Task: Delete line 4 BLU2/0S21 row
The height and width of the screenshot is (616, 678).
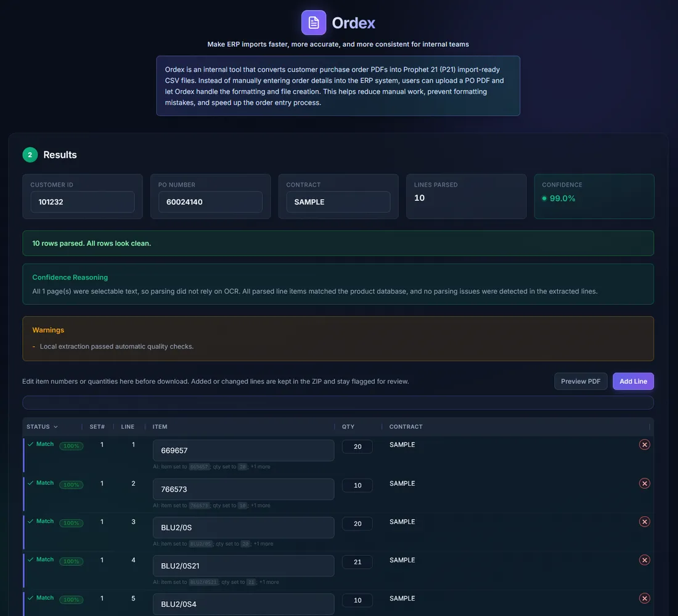Action: (644, 560)
